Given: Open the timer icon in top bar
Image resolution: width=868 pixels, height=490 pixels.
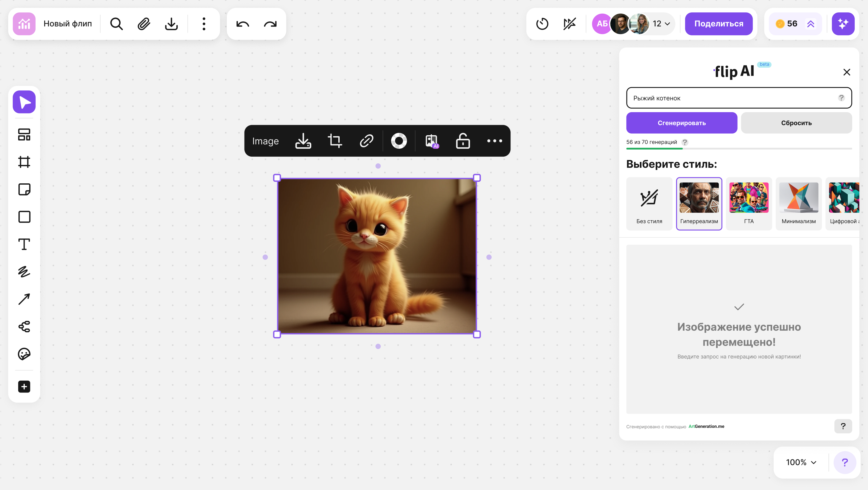Looking at the screenshot, I should 542,24.
